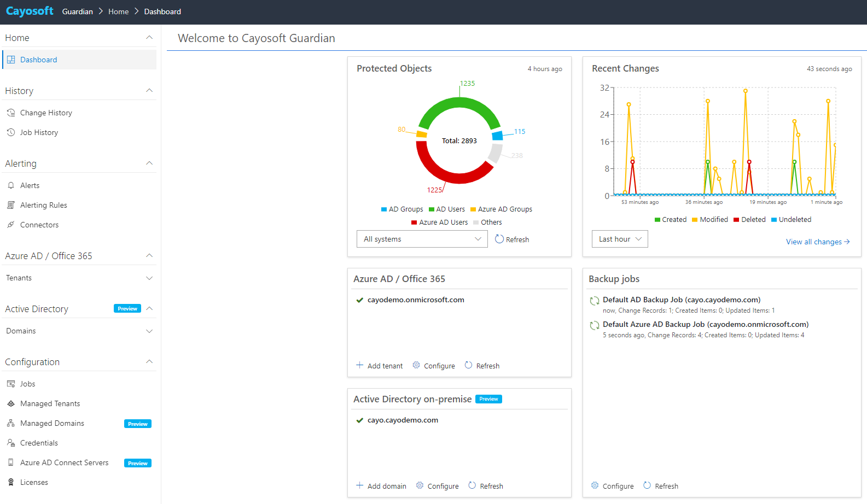The height and width of the screenshot is (504, 867).
Task: Click Configure gear in Active Directory on-premise card
Action: [420, 485]
